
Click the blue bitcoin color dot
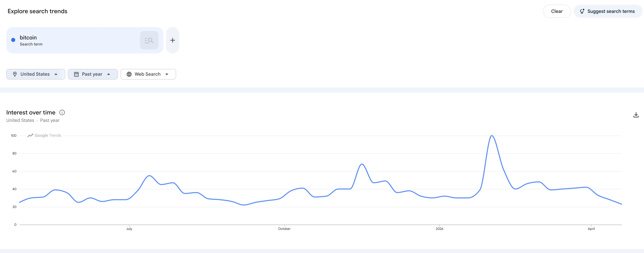click(13, 40)
